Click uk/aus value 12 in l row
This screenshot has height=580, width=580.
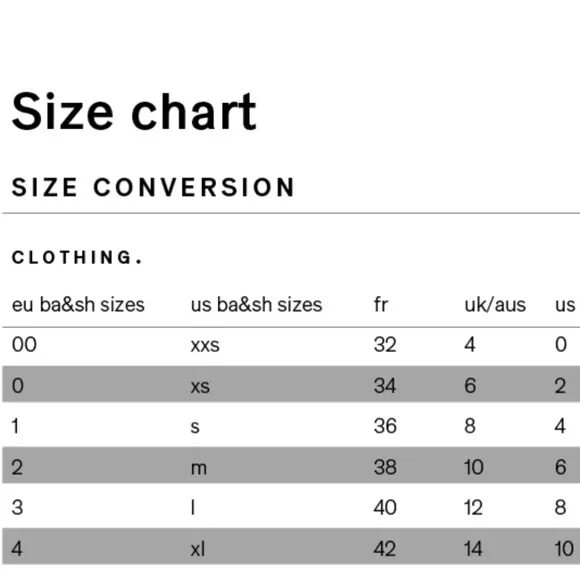pyautogui.click(x=473, y=507)
